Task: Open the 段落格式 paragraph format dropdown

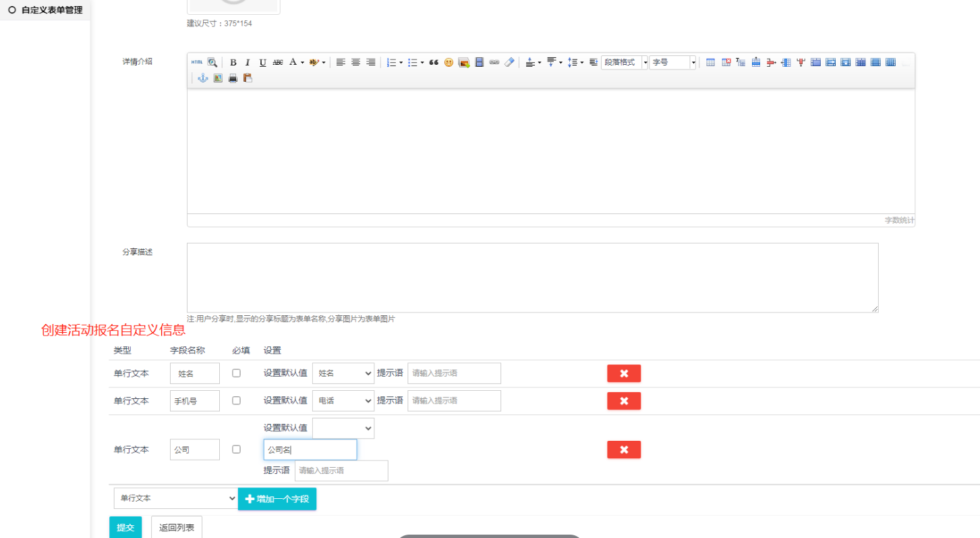Action: point(625,62)
